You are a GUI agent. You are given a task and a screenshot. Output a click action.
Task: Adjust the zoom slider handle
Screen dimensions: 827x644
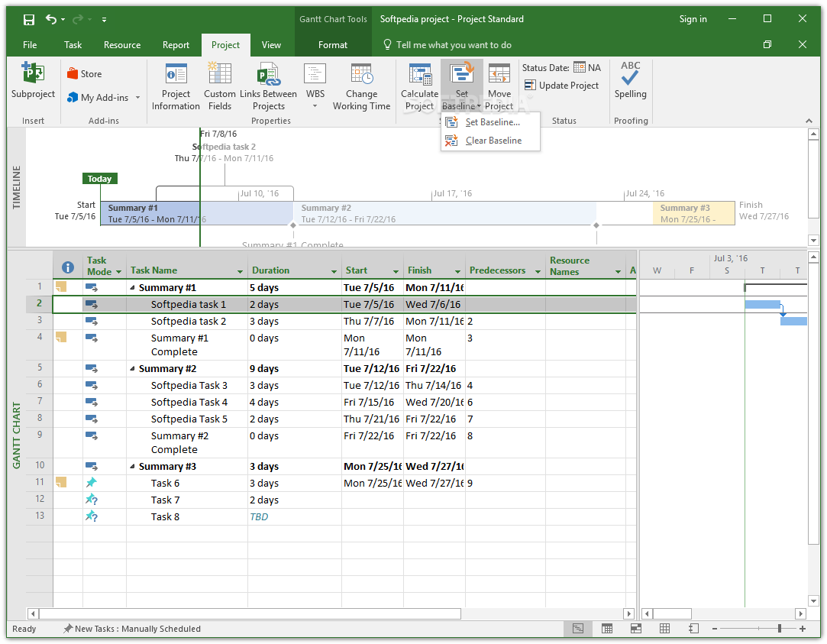tap(779, 629)
